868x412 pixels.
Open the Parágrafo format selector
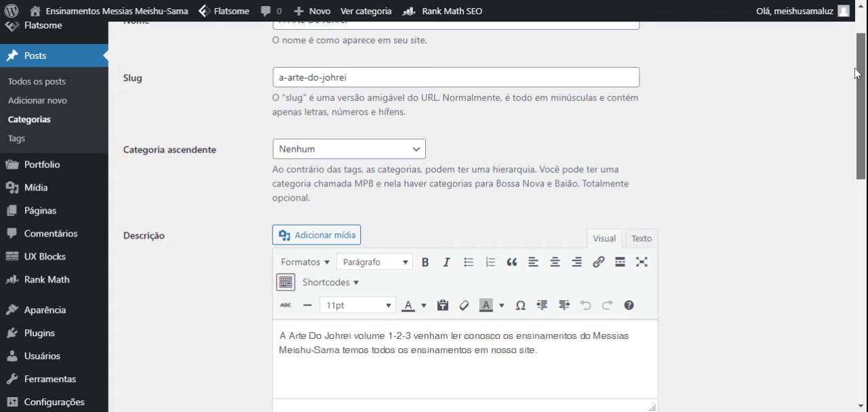tap(374, 262)
